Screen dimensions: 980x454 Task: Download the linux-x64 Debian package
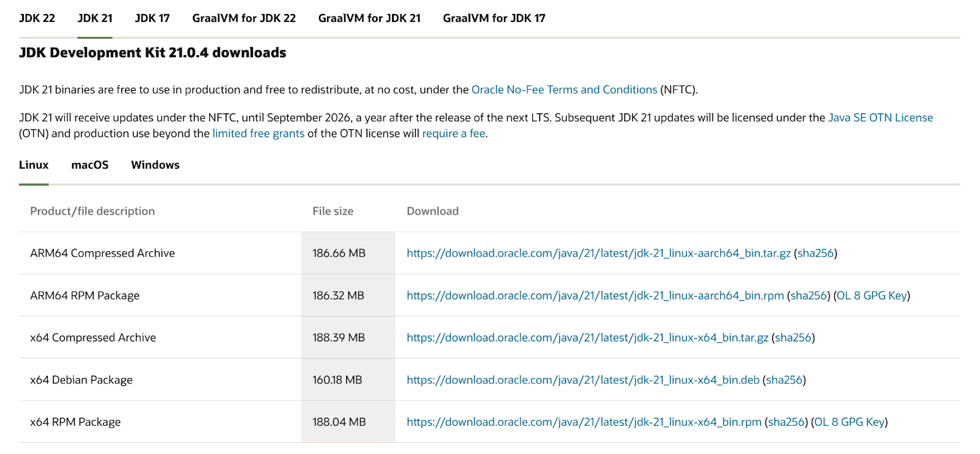582,380
